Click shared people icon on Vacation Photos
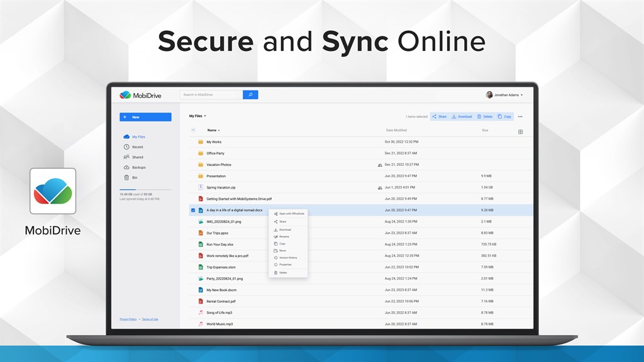Screen dimensions: 644x362 (x=380, y=165)
